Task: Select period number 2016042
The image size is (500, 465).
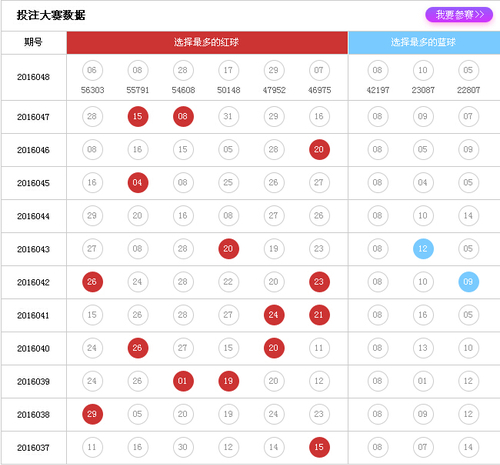Action: pos(33,283)
